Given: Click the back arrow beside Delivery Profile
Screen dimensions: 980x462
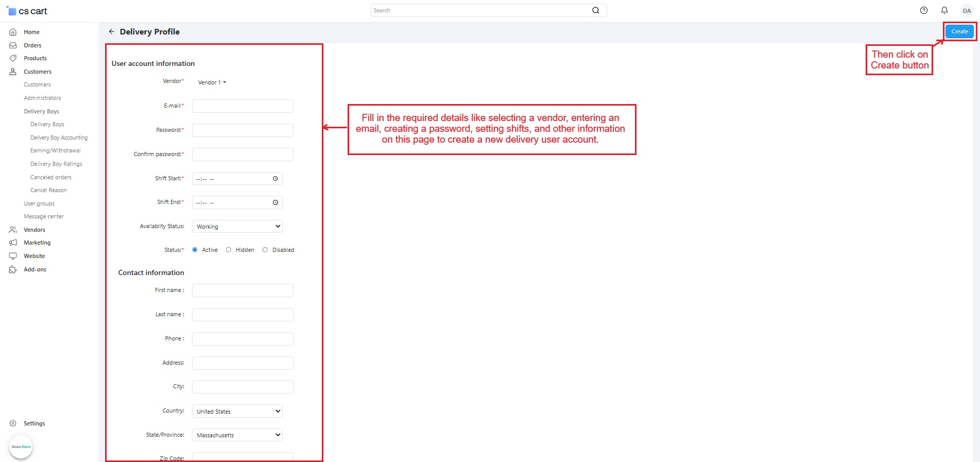Looking at the screenshot, I should pos(111,31).
